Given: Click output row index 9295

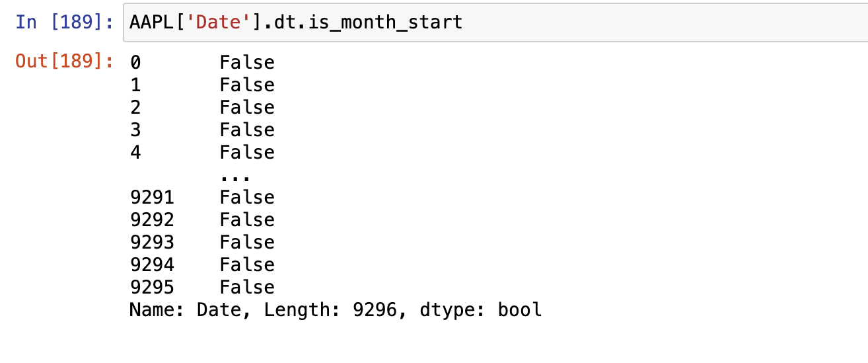Looking at the screenshot, I should pos(152,288).
